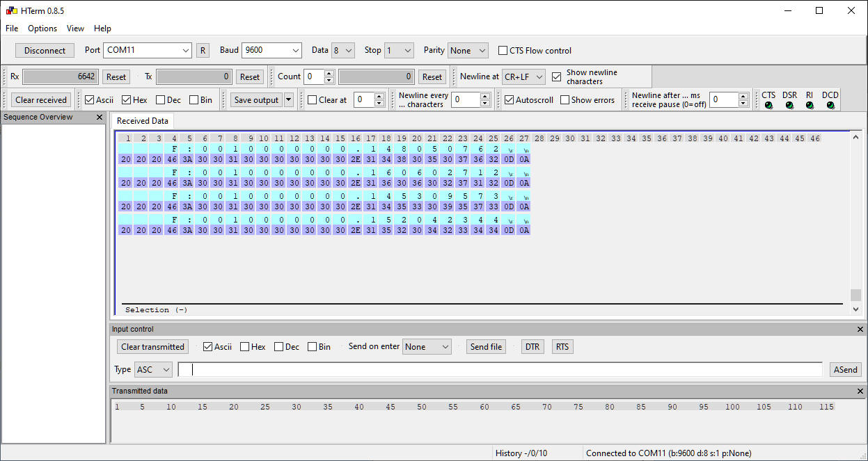Click the Newline every characters input field

466,100
